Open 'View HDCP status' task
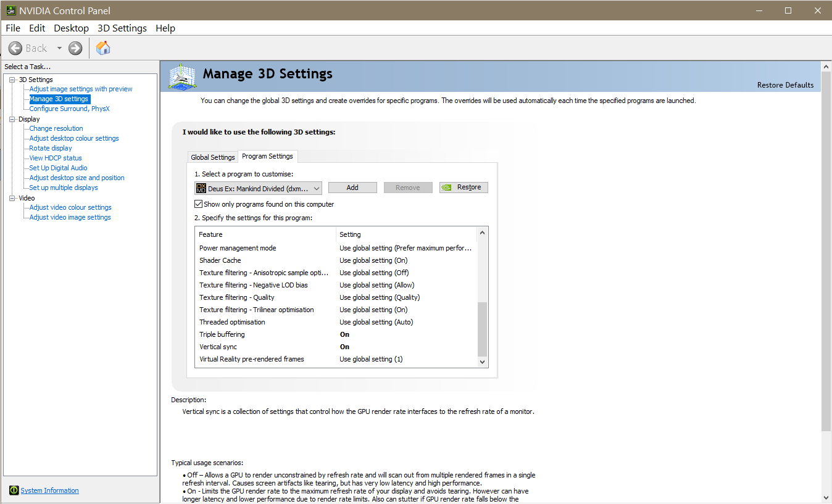Image resolution: width=832 pixels, height=504 pixels. click(56, 158)
